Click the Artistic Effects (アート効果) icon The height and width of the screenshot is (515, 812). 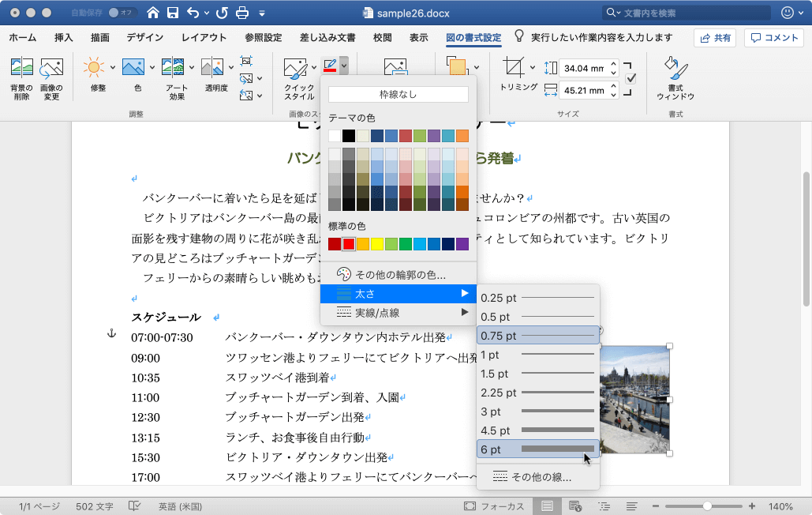tap(173, 68)
